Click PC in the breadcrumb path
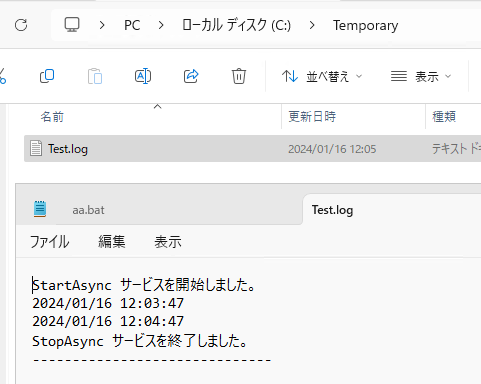This screenshot has width=481, height=384. coord(132,25)
